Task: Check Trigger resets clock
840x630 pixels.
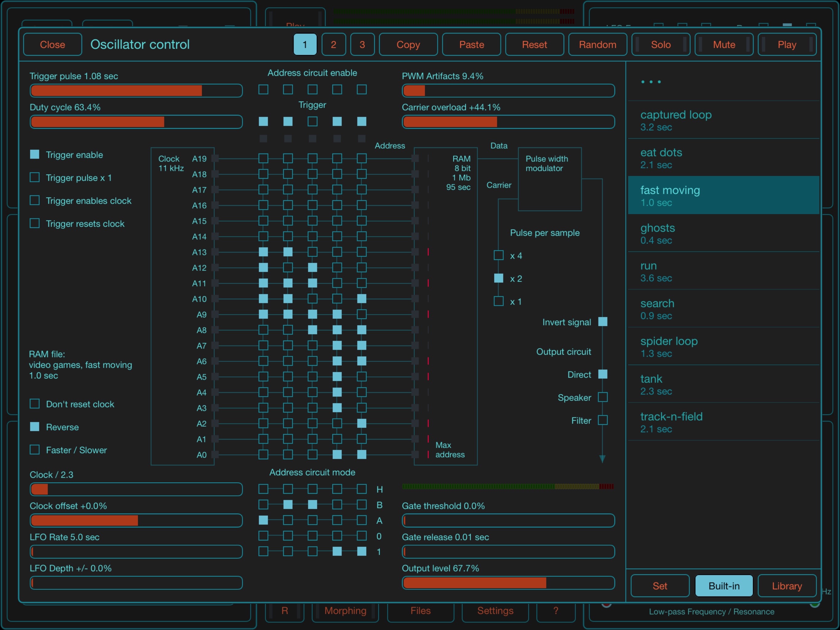Action: 34,223
